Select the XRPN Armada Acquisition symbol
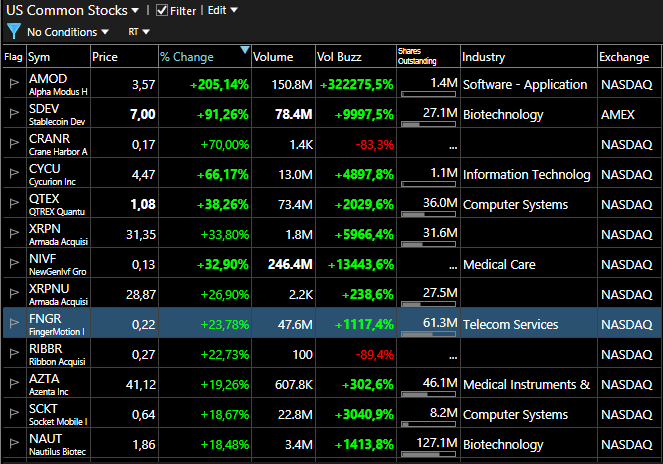The image size is (663, 464). coord(58,234)
